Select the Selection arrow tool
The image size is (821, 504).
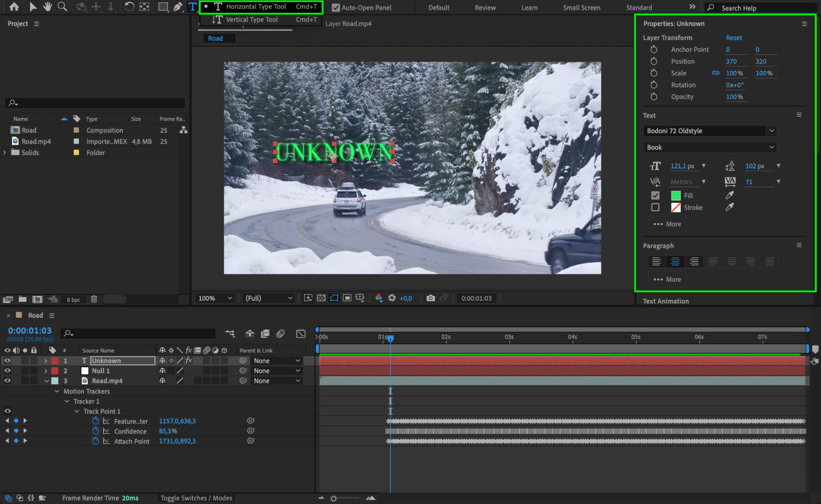click(x=33, y=7)
